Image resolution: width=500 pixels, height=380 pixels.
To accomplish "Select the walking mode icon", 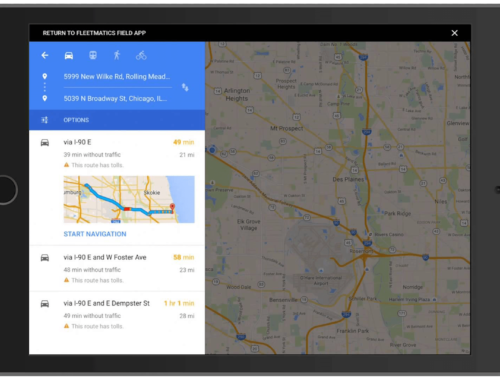I will (117, 55).
